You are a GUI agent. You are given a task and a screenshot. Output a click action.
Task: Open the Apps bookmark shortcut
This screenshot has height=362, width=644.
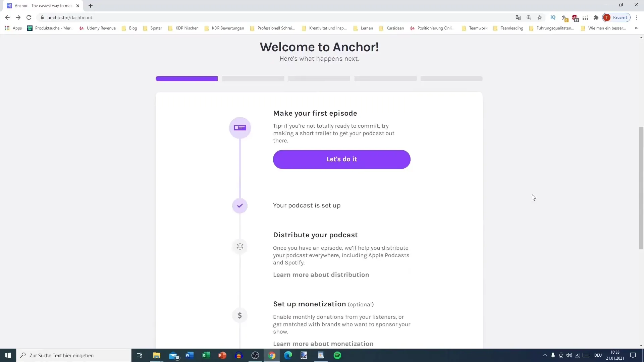tap(13, 28)
